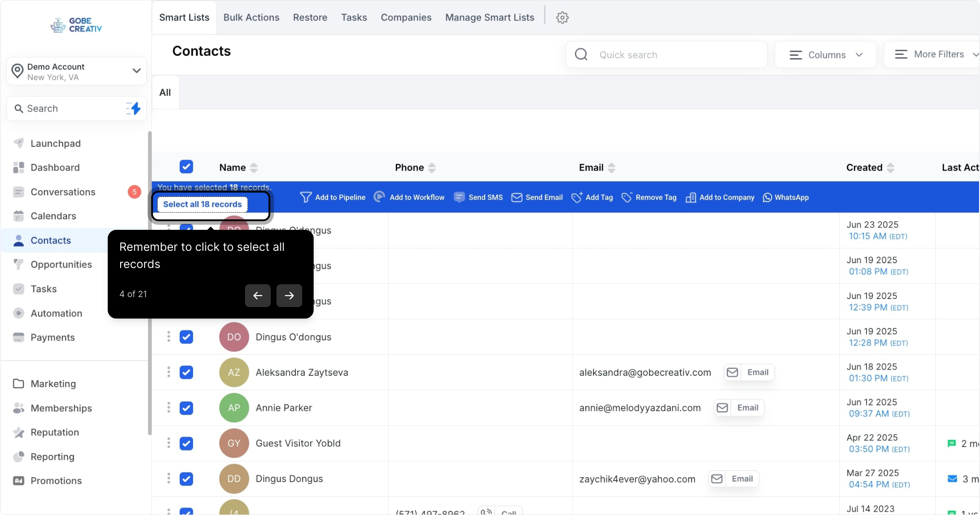Click the WhatsApp bulk action icon

767,197
